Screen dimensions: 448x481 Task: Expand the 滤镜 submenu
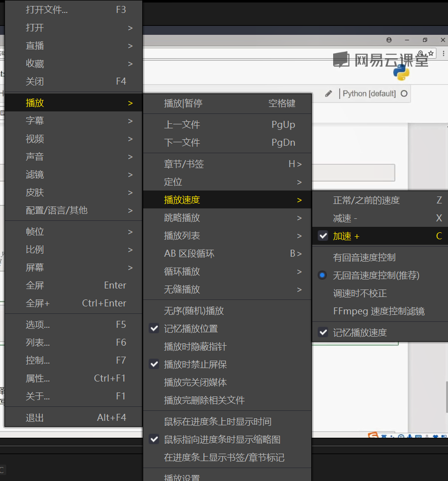coord(74,174)
